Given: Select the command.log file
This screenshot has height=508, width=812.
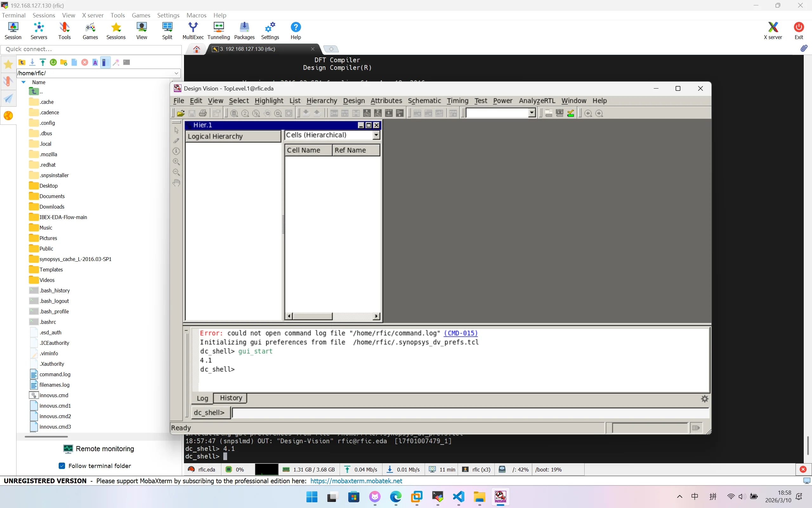Looking at the screenshot, I should [50, 374].
